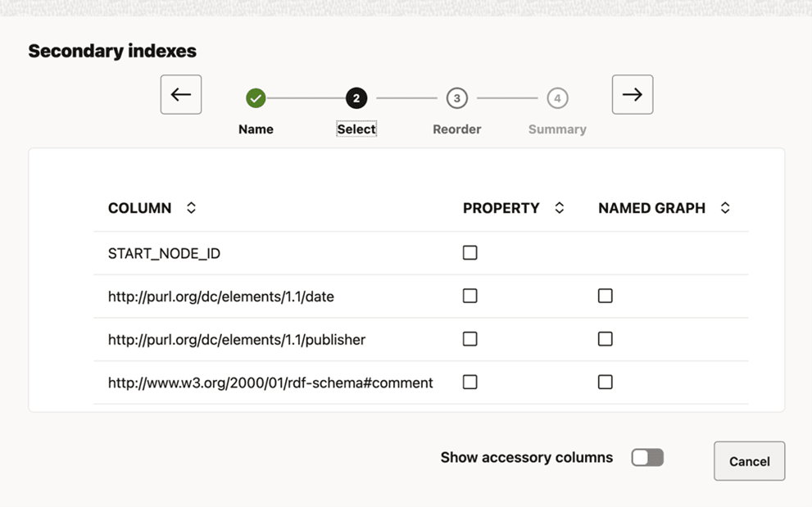
Task: Click the START_NODE_ID column row
Action: point(164,254)
